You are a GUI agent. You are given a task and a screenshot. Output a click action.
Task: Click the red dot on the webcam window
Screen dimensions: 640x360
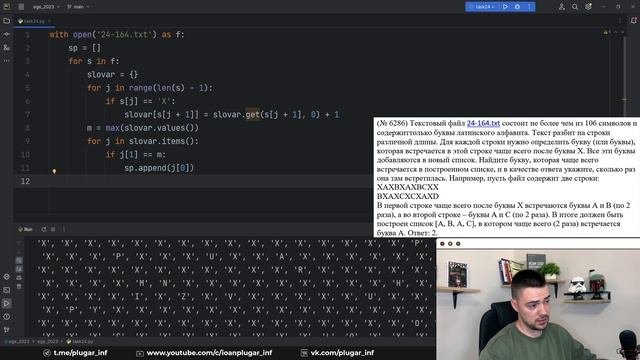pos(442,244)
